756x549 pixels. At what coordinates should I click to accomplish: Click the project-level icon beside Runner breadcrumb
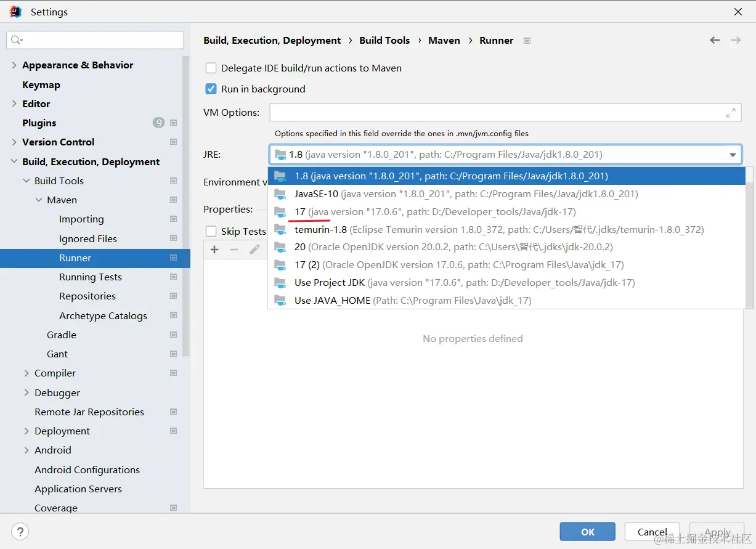[527, 41]
